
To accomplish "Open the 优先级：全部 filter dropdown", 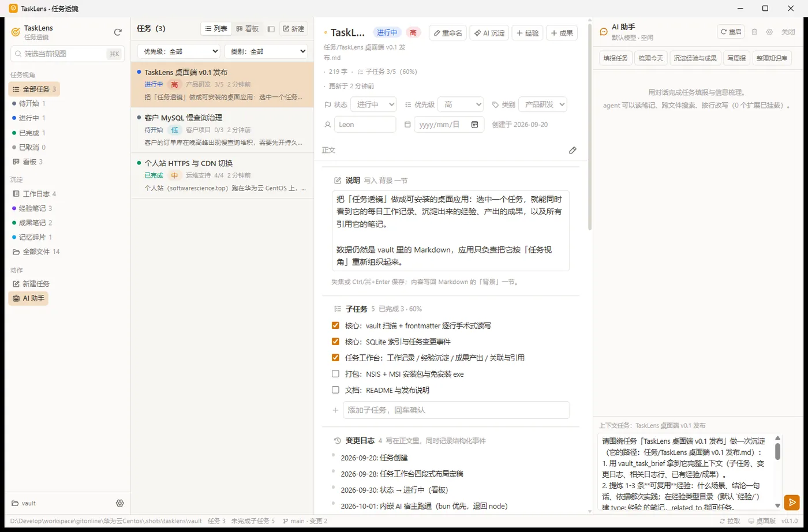I will click(178, 51).
